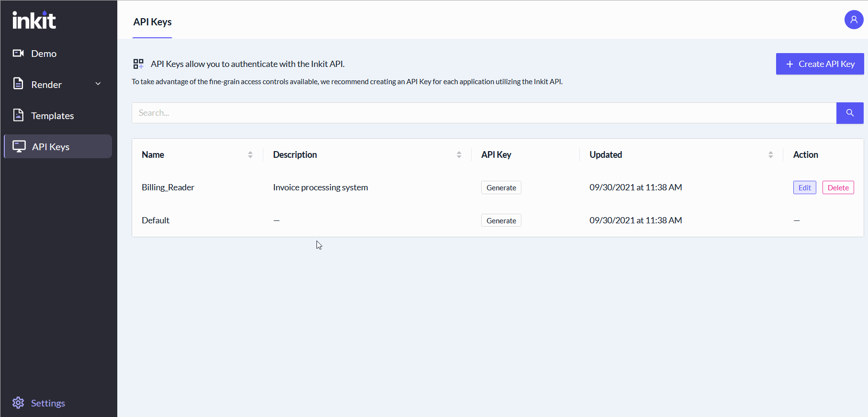Screen dimensions: 868x417
Task: Click the API Keys grid info icon
Action: [138, 64]
